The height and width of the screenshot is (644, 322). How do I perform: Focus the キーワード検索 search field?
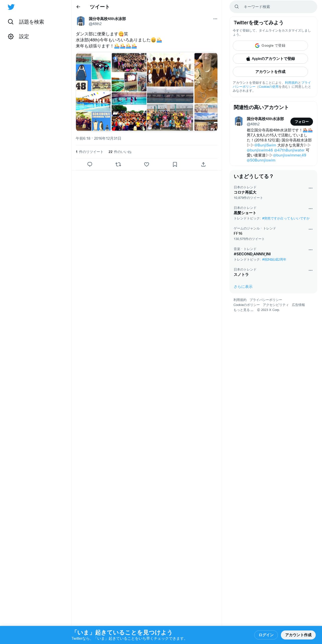tap(273, 7)
